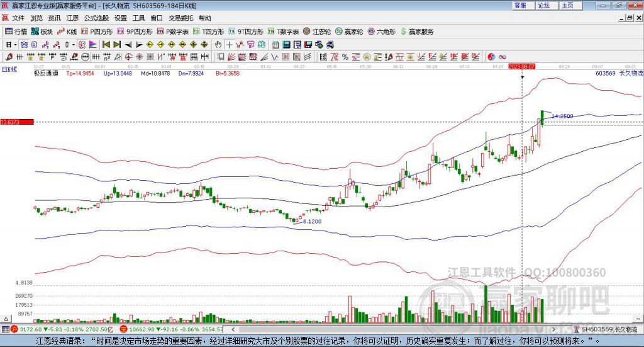Open the T四方形 time square
644x347 pixels.
click(x=209, y=31)
